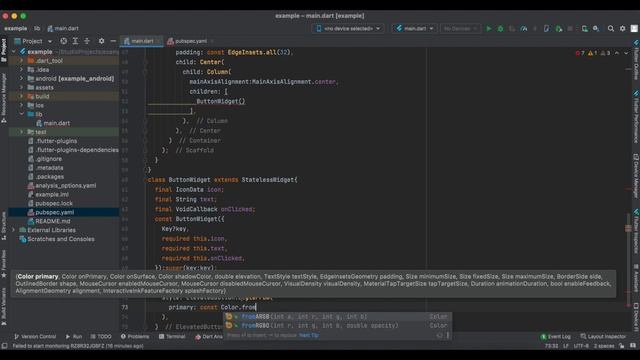Click Next Tip link in completion popup
Image resolution: width=640 pixels, height=360 pixels.
(309, 336)
